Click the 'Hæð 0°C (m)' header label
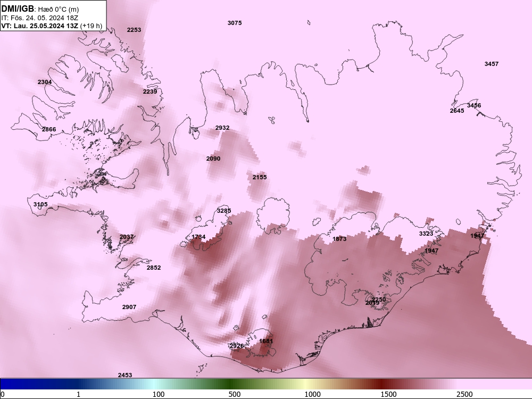The height and width of the screenshot is (399, 532). click(x=59, y=10)
